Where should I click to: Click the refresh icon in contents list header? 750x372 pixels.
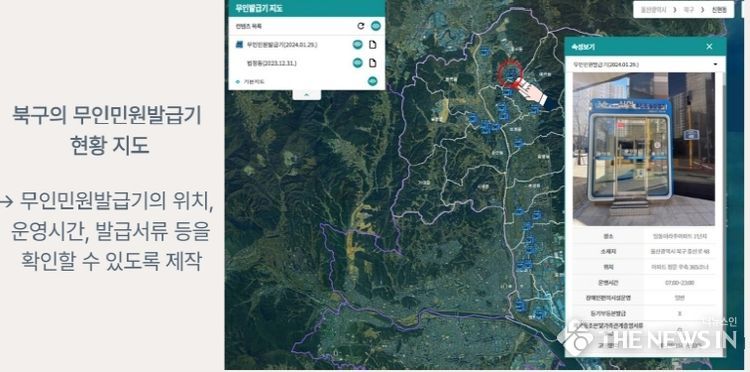click(x=361, y=26)
